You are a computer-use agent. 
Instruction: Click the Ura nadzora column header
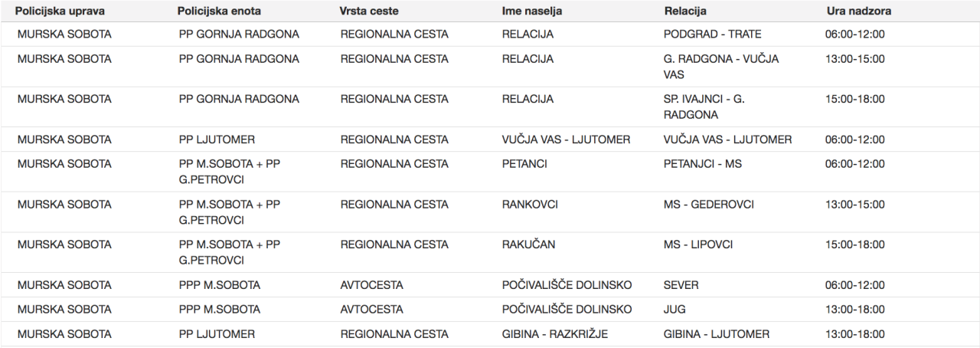859,11
